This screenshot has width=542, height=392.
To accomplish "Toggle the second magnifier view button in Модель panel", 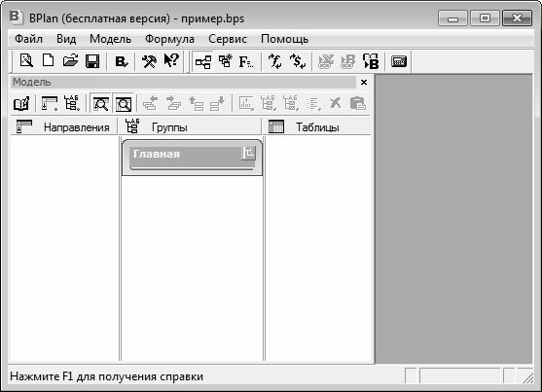I will (123, 103).
